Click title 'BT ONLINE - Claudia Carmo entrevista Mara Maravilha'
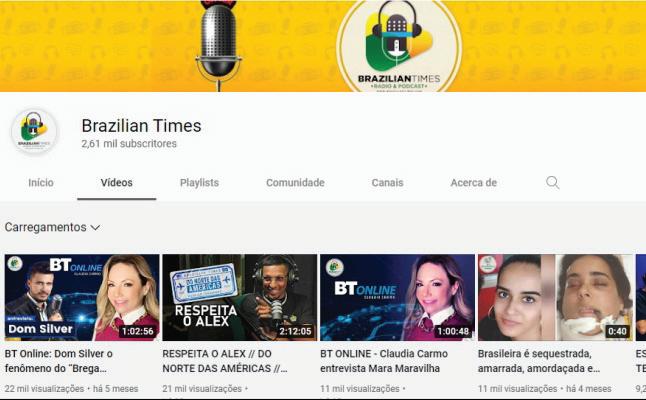The width and height of the screenshot is (646, 400). click(384, 361)
